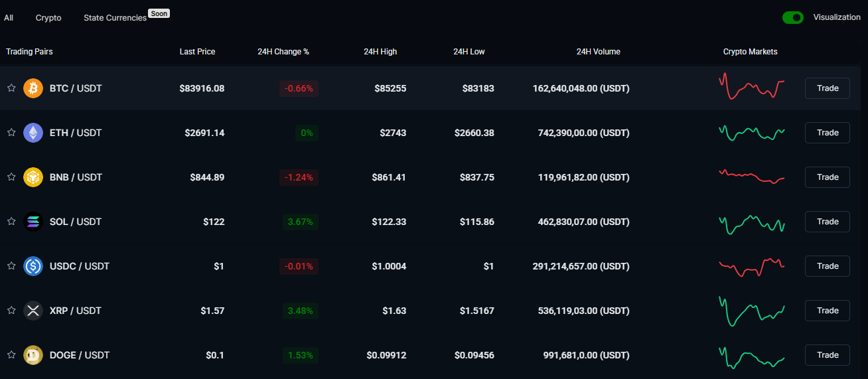
Task: Click the $2660.38 24H low value
Action: tap(474, 133)
